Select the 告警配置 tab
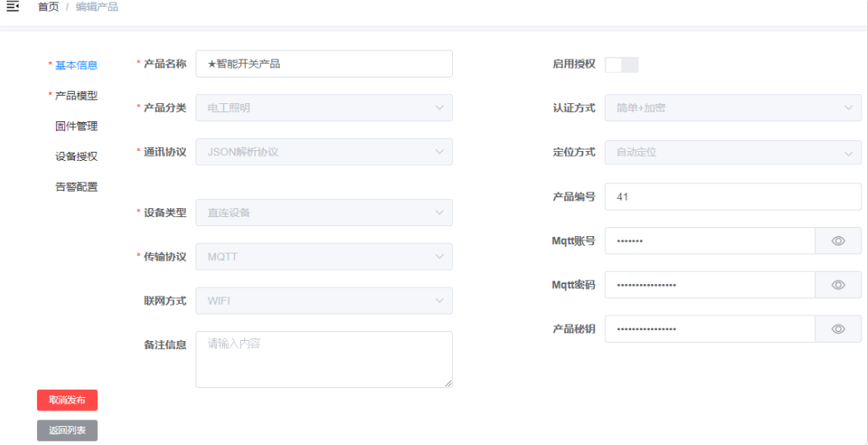Image resolution: width=868 pixels, height=445 pixels. tap(76, 187)
